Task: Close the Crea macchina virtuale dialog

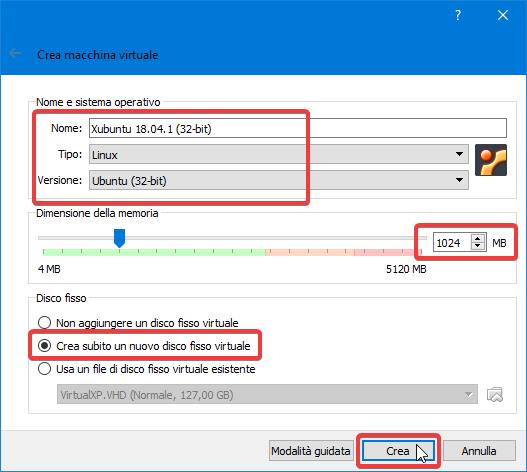Action: click(503, 15)
